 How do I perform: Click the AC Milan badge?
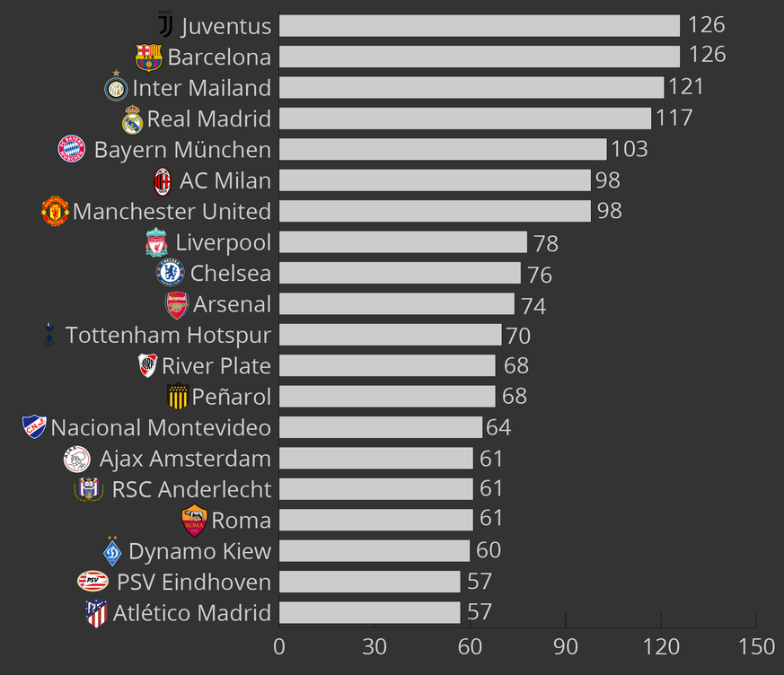click(x=163, y=180)
